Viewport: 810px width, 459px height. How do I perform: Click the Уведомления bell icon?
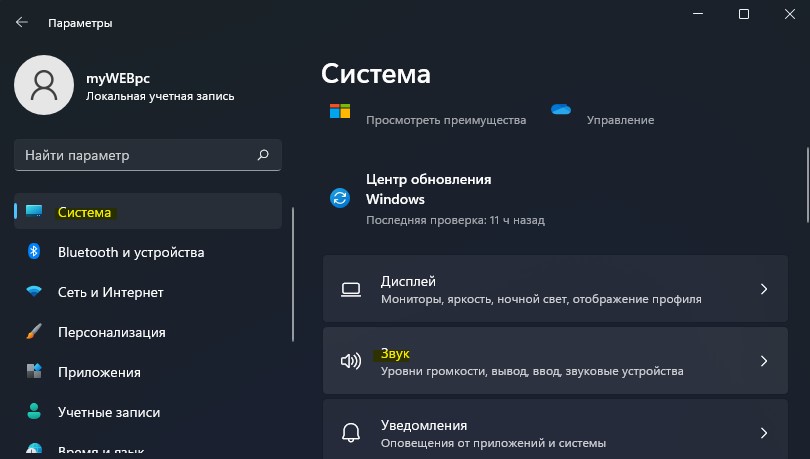pyautogui.click(x=351, y=433)
